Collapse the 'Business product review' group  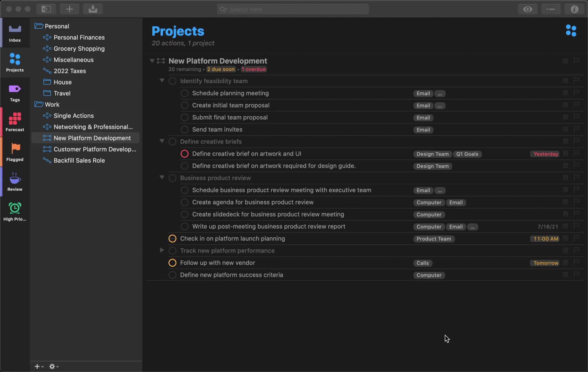pyautogui.click(x=162, y=177)
